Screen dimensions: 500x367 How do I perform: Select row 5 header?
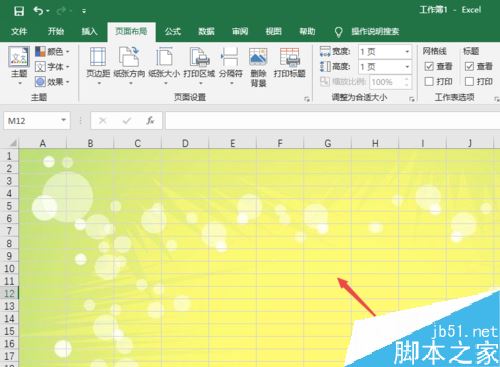point(9,206)
